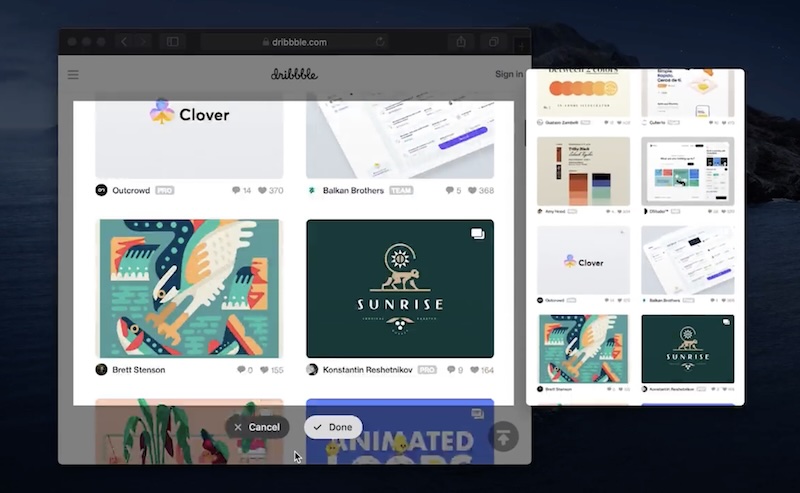Screen dimensions: 800x493
Task: Click the PRO badge next to Konstantin Reshetnikov
Action: click(427, 370)
